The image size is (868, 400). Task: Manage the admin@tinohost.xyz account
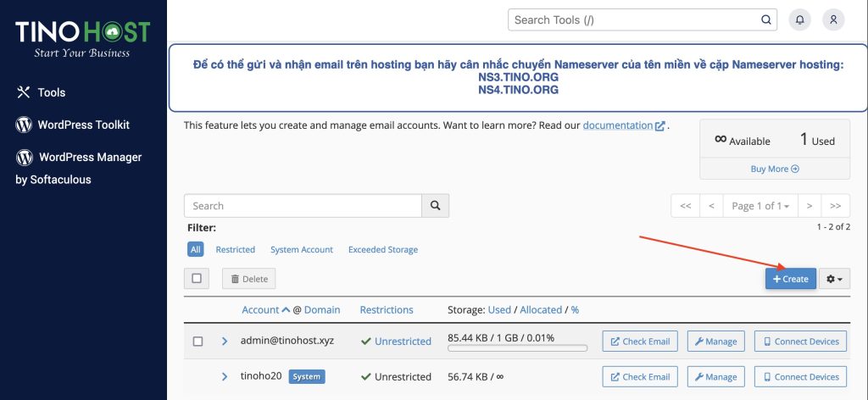715,342
